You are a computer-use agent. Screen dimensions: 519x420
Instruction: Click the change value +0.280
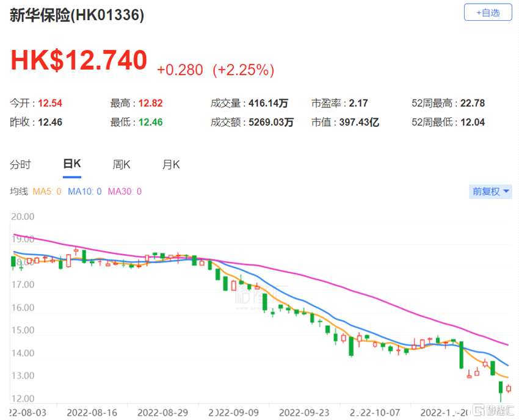point(180,70)
